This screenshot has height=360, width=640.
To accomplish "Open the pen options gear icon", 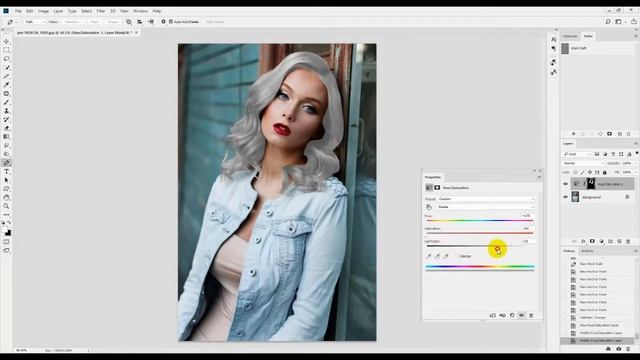I will [163, 22].
